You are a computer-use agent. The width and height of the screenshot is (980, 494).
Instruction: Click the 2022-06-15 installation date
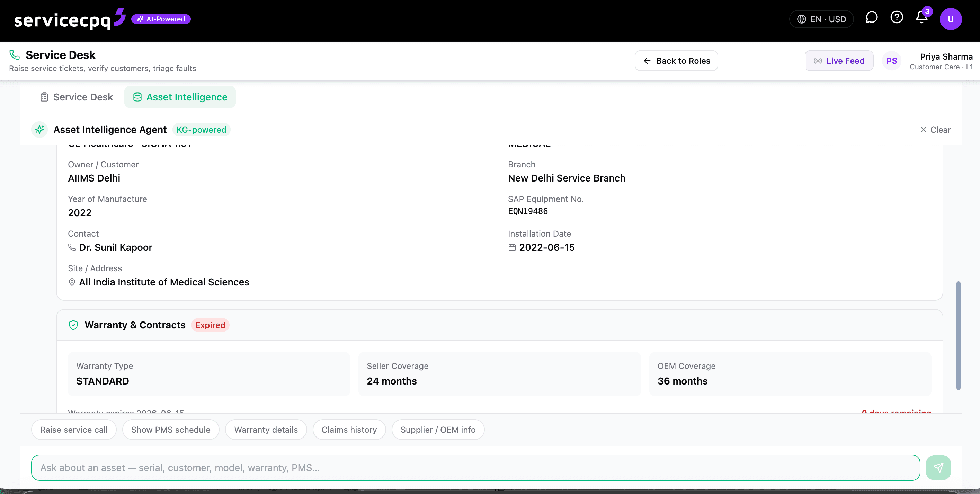click(x=547, y=247)
